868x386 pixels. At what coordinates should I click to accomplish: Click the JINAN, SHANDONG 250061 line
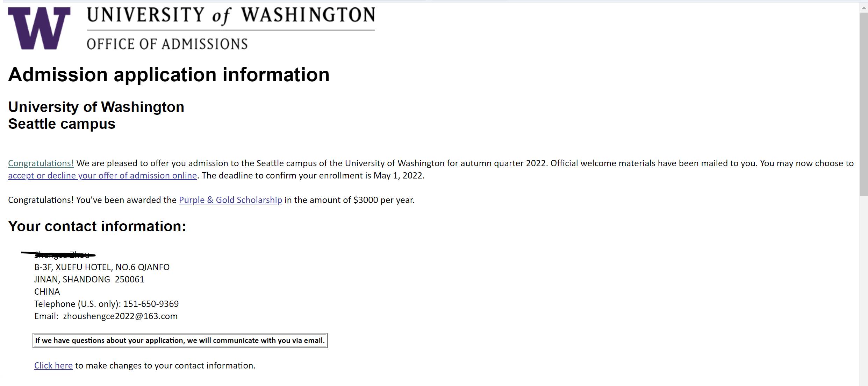tap(89, 280)
